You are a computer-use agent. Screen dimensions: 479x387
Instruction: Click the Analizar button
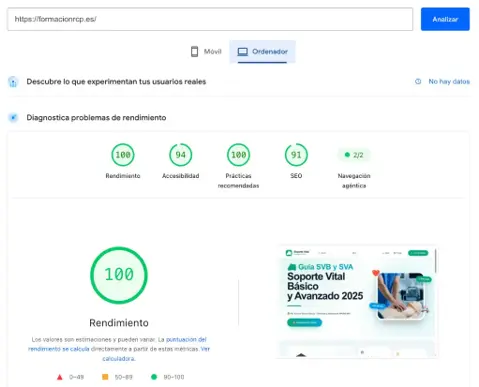click(x=445, y=19)
